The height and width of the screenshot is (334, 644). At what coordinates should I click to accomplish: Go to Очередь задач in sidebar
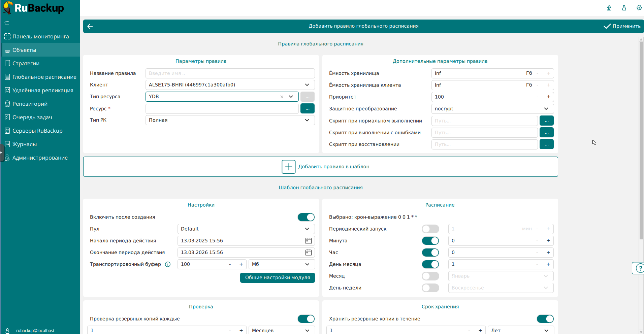[x=32, y=117]
